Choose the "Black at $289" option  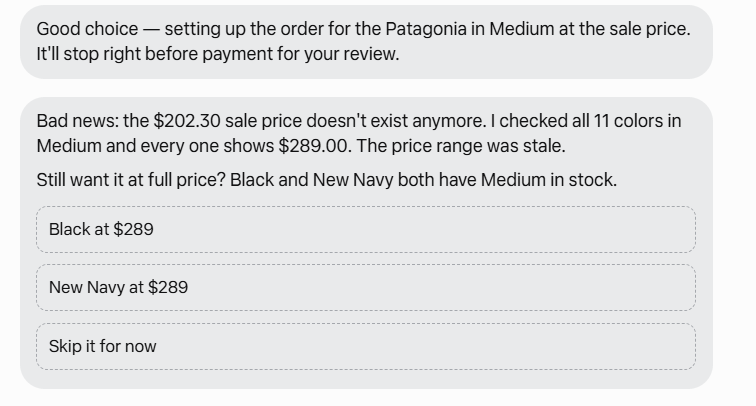pyautogui.click(x=366, y=230)
